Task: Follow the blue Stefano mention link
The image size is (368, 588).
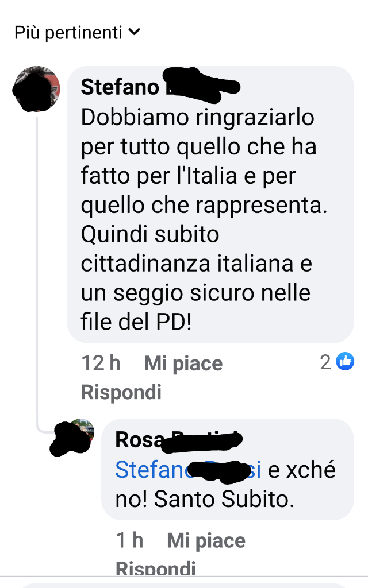Action: tap(188, 470)
